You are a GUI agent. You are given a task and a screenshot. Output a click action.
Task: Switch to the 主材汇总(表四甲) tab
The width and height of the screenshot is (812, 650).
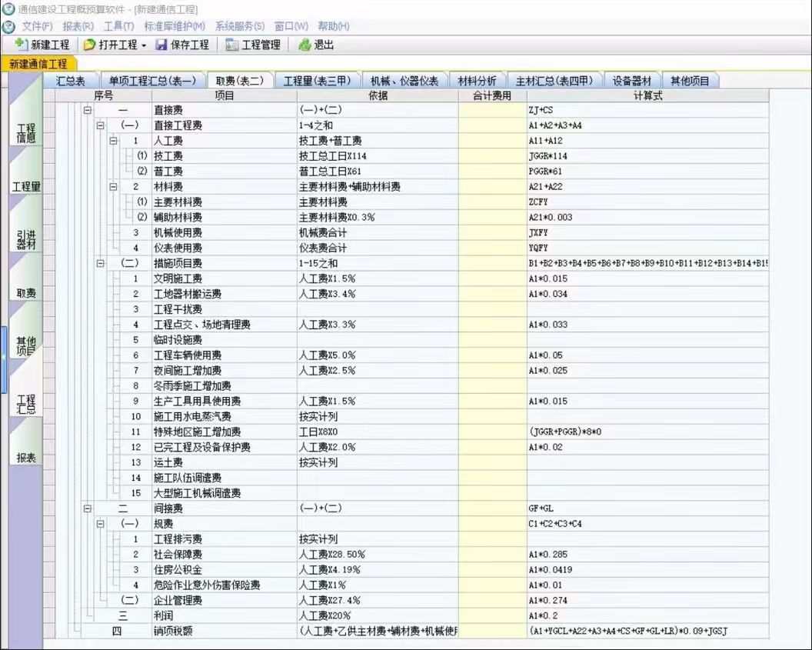(x=555, y=81)
